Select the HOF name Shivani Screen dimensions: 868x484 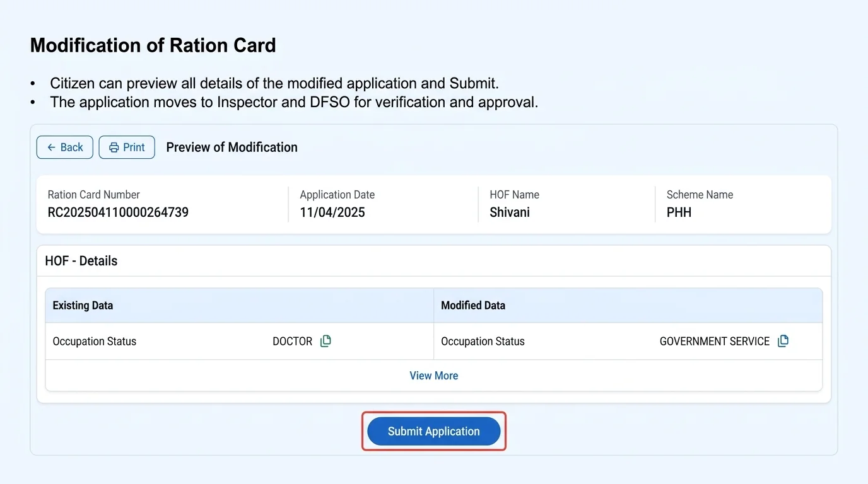coord(510,212)
